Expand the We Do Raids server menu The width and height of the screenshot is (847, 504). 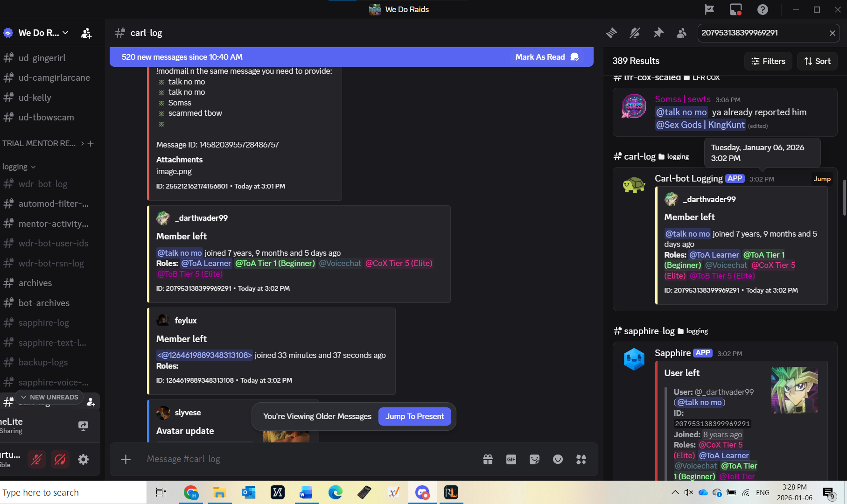point(42,33)
